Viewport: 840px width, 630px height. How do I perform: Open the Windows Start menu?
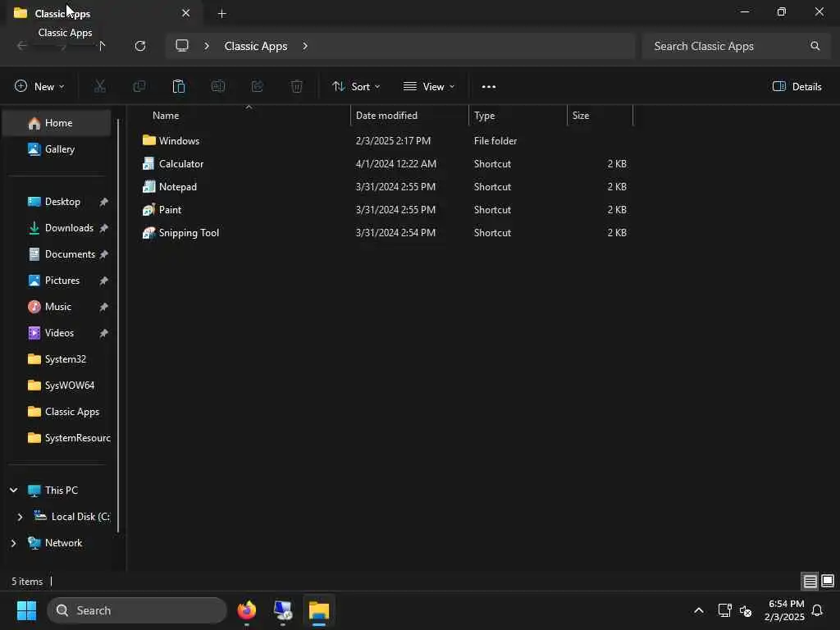coord(26,610)
